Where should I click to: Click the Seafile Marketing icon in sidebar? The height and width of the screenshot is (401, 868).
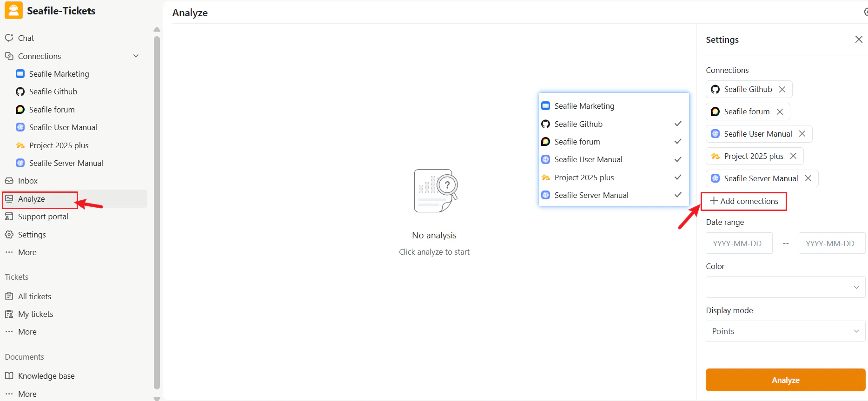coord(20,73)
